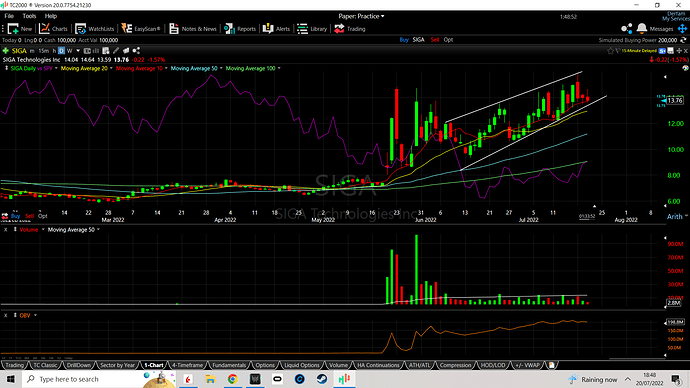
Task: Open the EasyScan tool
Action: (x=141, y=29)
